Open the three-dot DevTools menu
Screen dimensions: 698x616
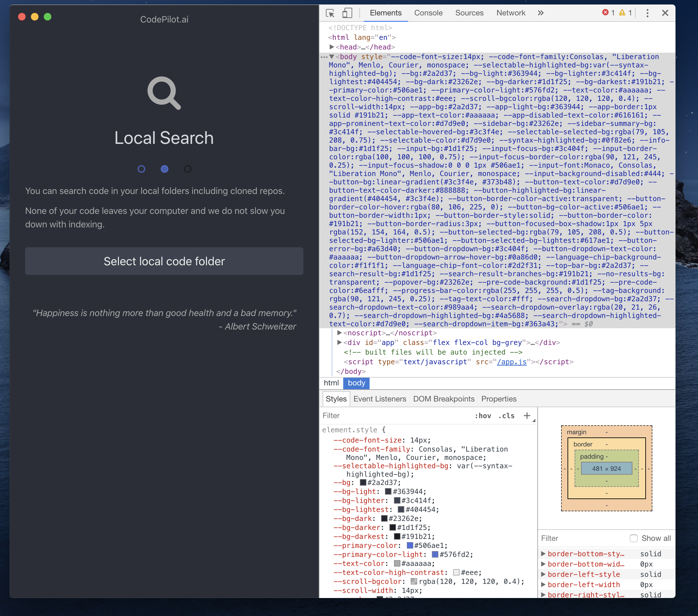pyautogui.click(x=647, y=13)
